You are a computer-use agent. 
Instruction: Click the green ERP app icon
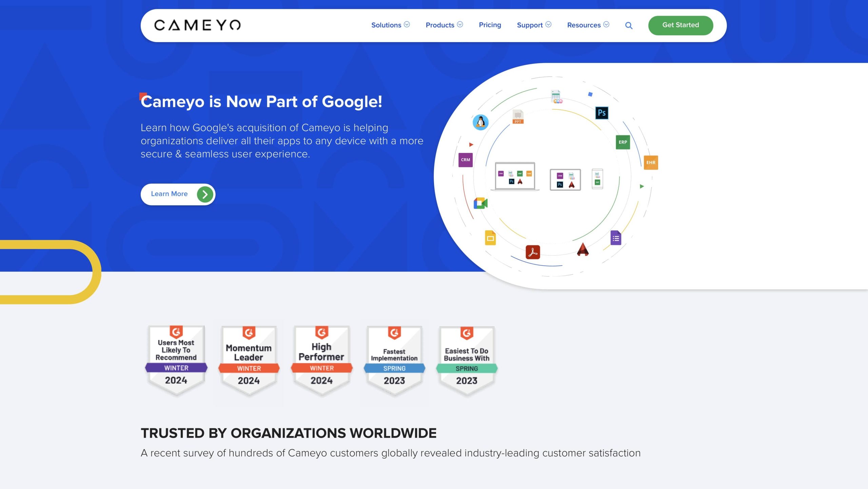(x=623, y=142)
